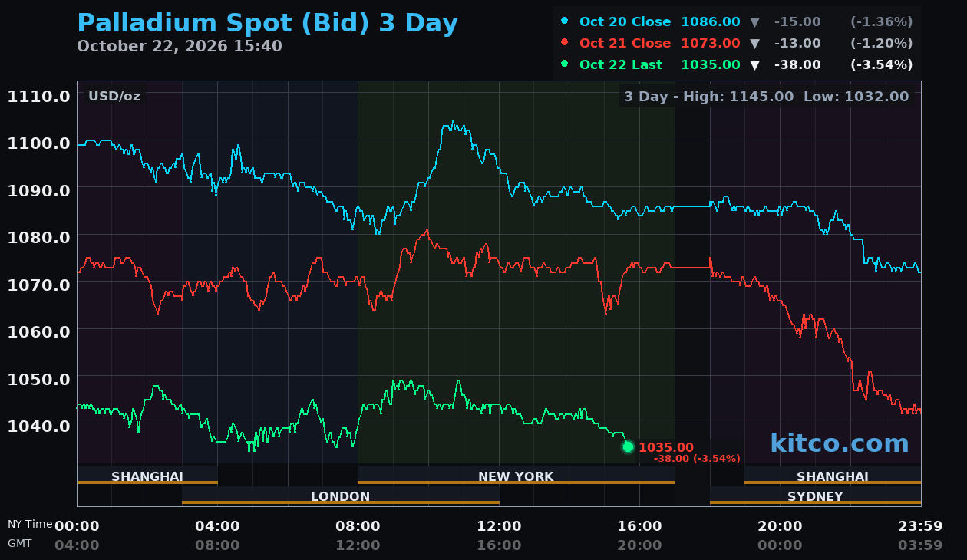Click the green Oct 22 legend dot

565,64
